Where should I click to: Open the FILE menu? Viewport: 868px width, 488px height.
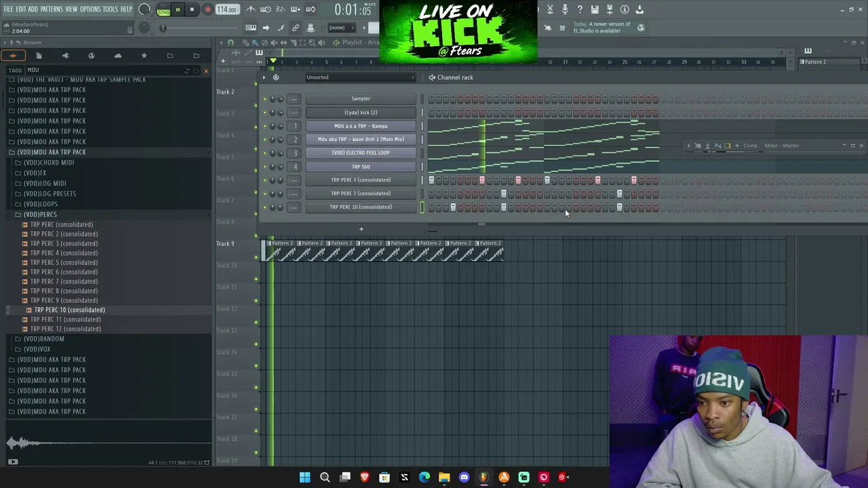click(x=8, y=9)
